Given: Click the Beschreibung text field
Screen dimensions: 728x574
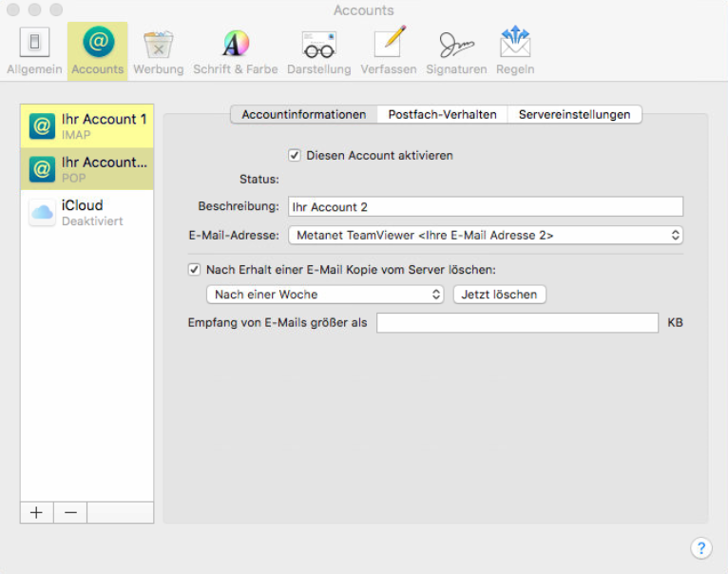Looking at the screenshot, I should pos(486,206).
